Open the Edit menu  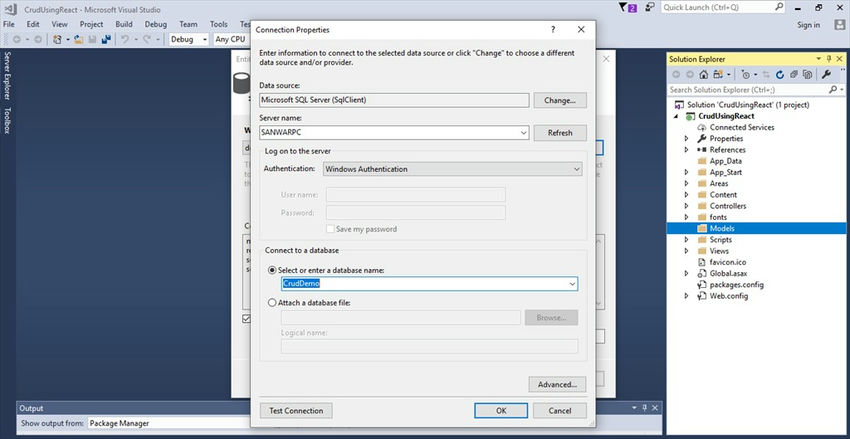(33, 24)
